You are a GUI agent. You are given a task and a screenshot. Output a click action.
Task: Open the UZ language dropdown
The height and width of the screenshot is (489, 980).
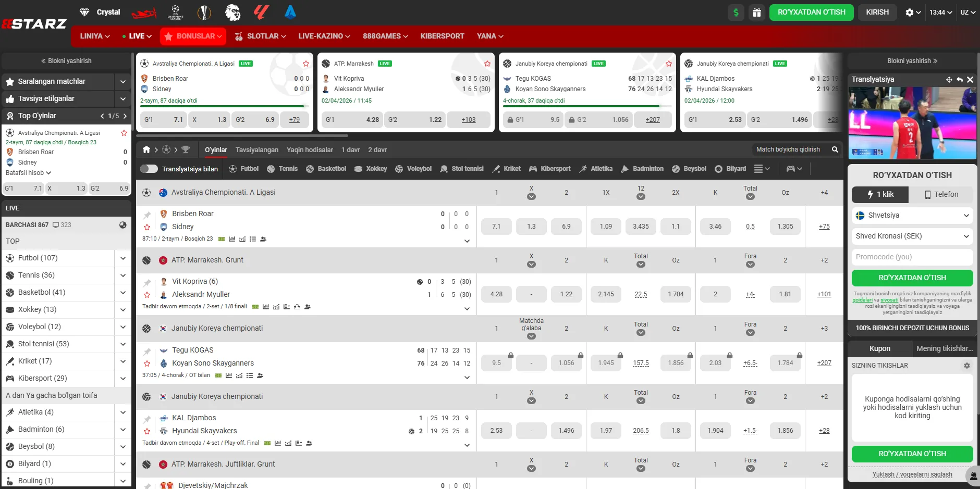point(968,12)
